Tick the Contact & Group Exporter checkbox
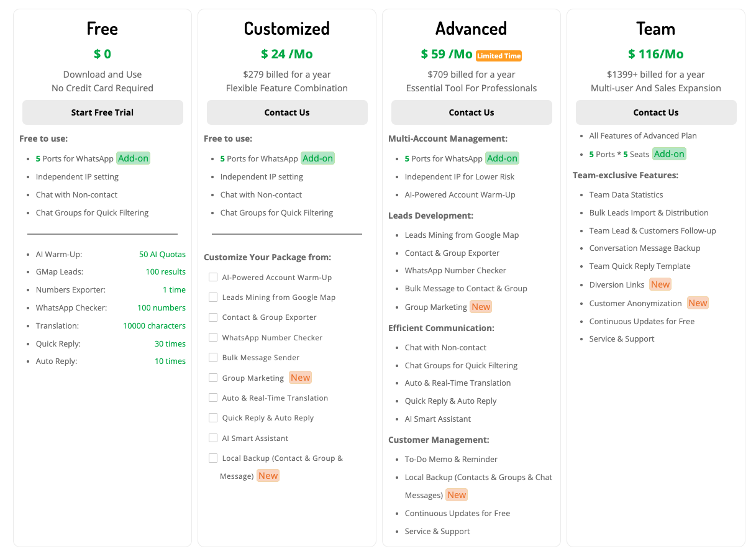Viewport: 756px width, 554px height. (213, 317)
